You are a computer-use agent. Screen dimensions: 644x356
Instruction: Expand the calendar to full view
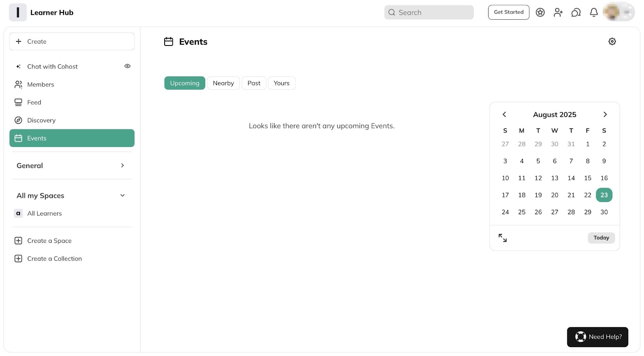503,238
